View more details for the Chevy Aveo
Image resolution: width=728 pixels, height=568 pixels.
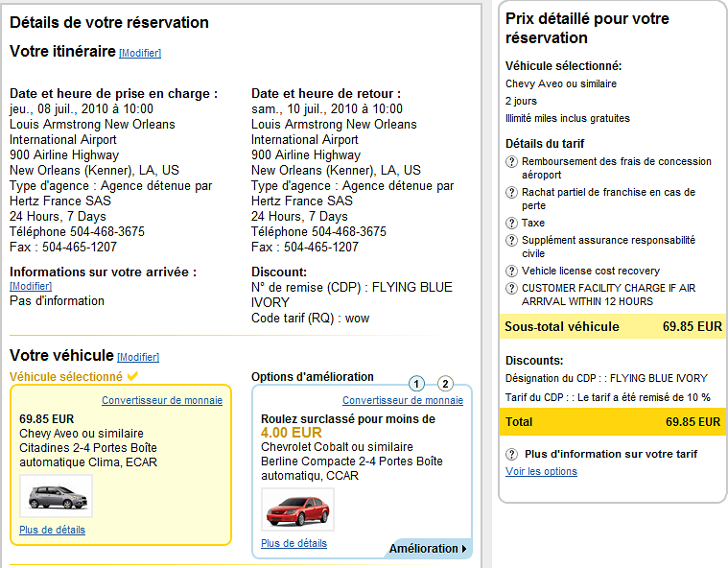[x=52, y=530]
